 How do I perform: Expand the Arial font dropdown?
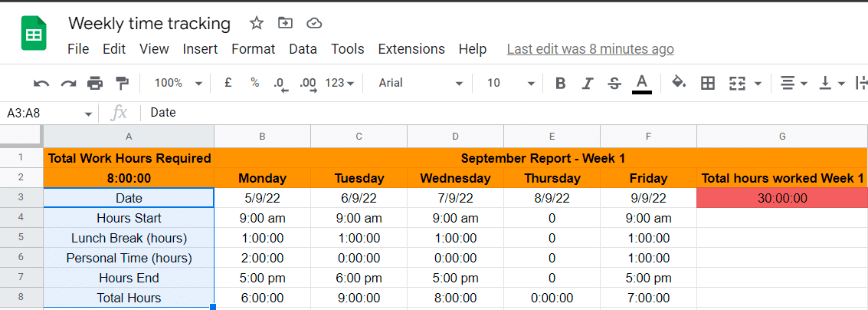point(421,83)
